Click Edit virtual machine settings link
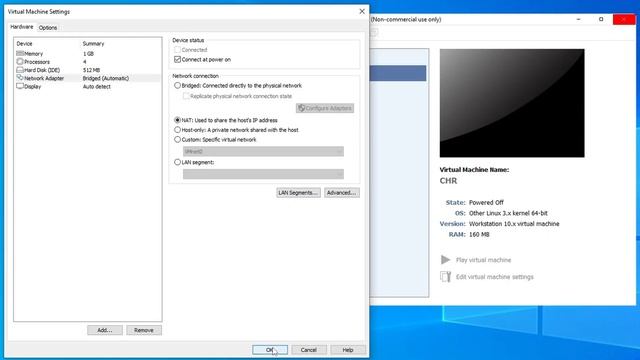640x360 pixels. tap(495, 277)
